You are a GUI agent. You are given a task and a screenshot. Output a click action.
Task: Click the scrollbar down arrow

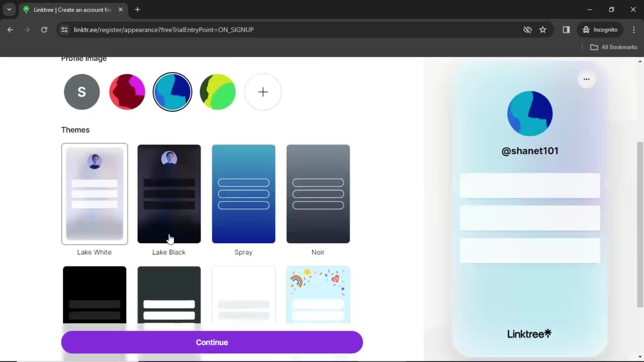click(x=640, y=357)
